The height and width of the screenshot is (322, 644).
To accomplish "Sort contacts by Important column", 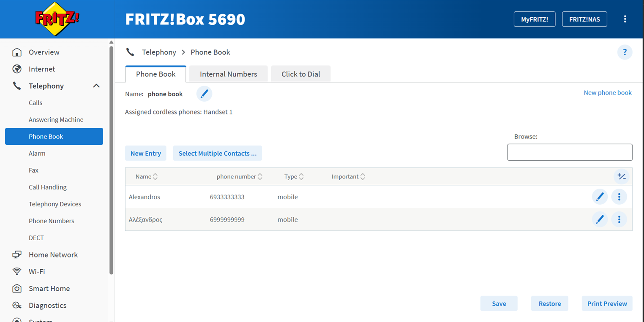I will pyautogui.click(x=349, y=177).
